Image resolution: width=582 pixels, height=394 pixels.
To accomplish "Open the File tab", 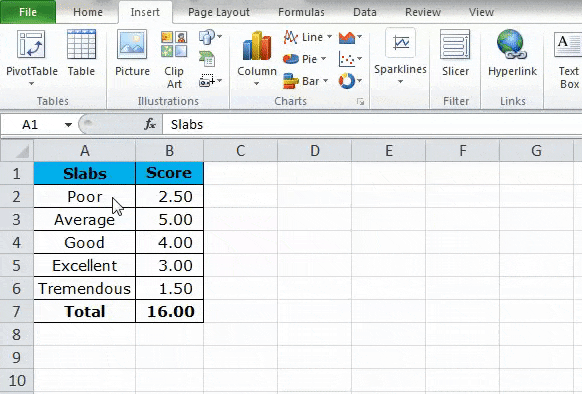I will click(x=28, y=12).
